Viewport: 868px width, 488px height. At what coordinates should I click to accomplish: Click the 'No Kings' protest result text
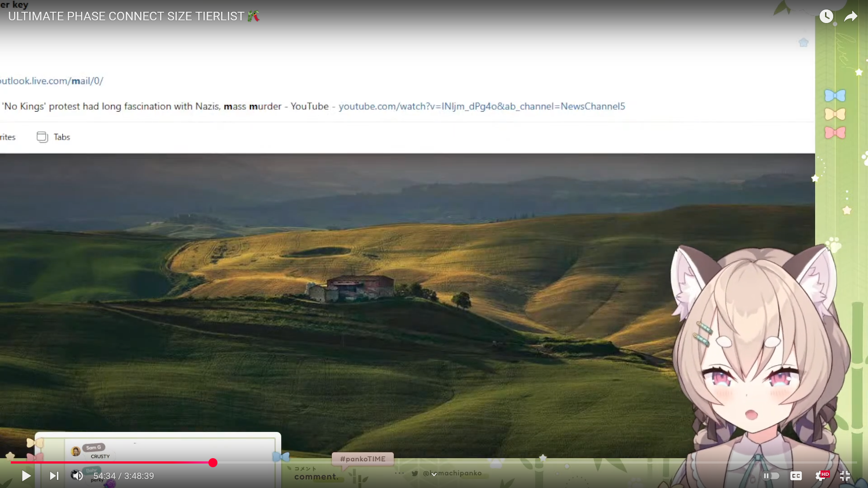click(165, 106)
